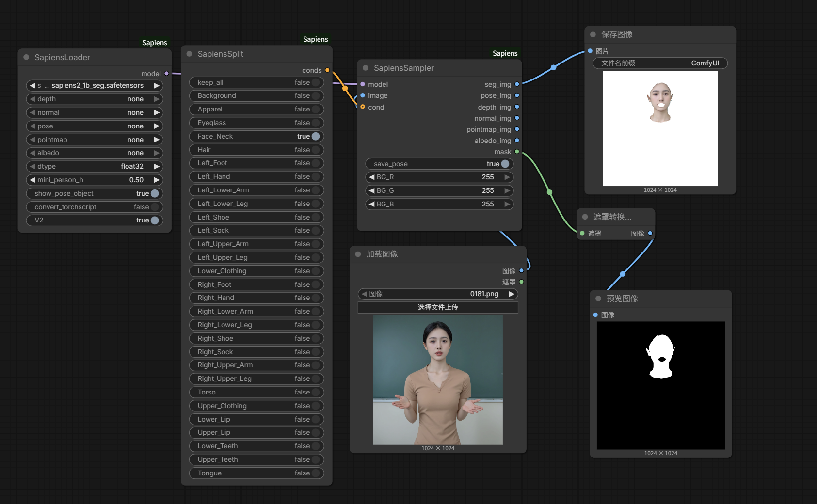Increase BG_R value with right arrow
817x504 pixels.
(507, 177)
